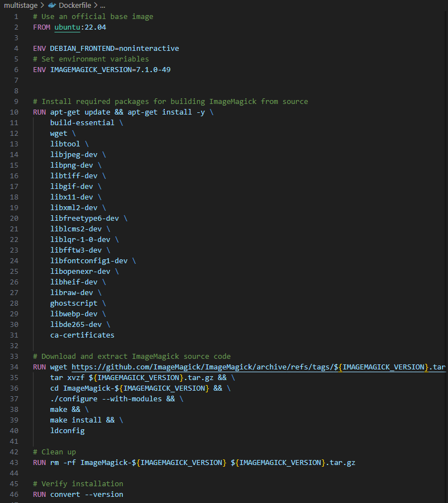Expand the ellipsis breadcrumb after Dockerfile
This screenshot has height=503, width=448.
point(102,5)
